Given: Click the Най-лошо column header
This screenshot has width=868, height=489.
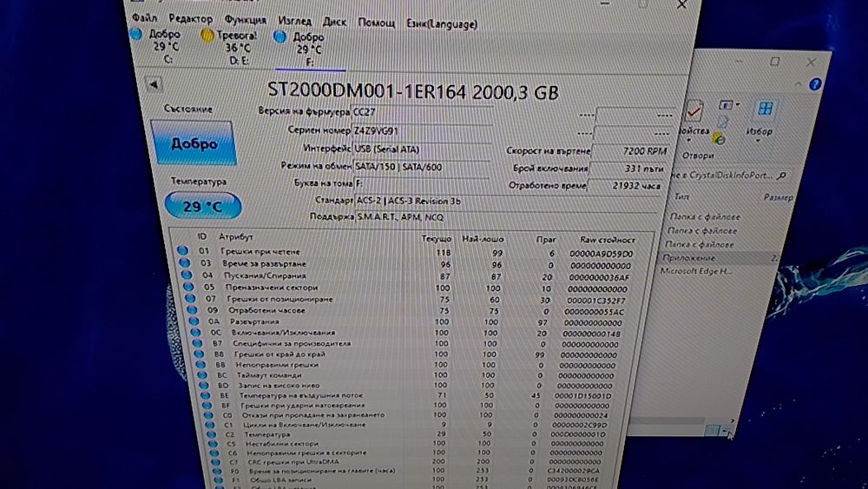Looking at the screenshot, I should coord(483,239).
